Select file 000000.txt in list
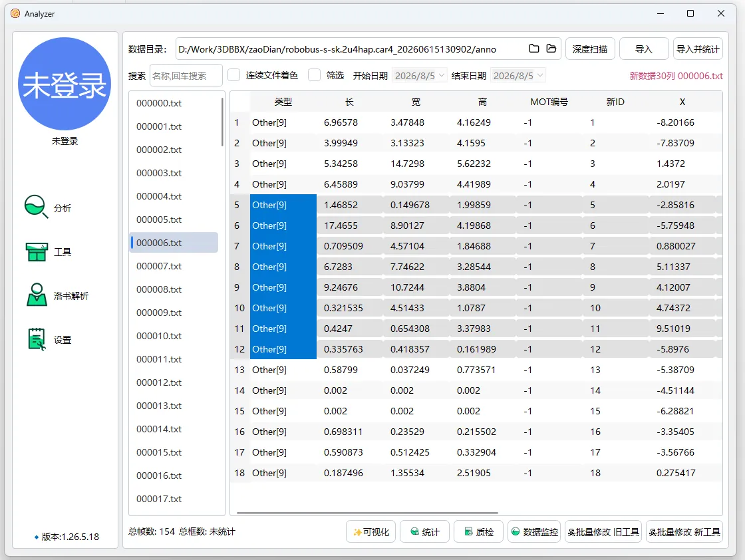This screenshot has height=560, width=745. 174,103
